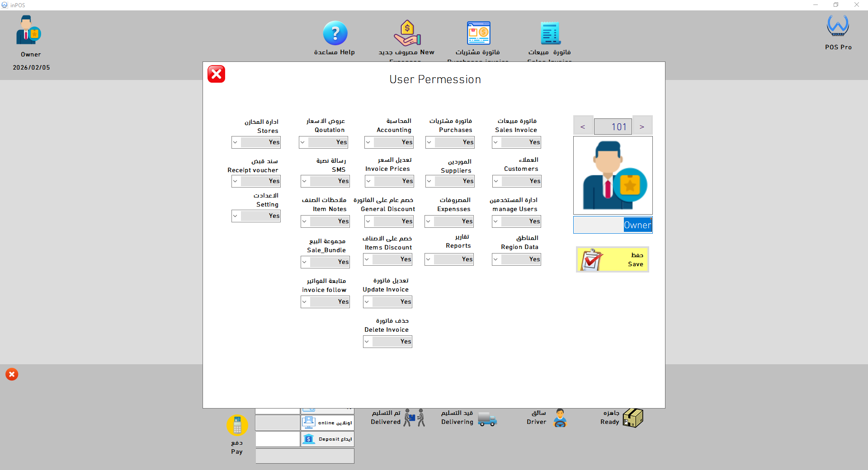Screen dimensions: 868x470
Task: Toggle the Sales Invoice permission to No
Action: coord(516,142)
